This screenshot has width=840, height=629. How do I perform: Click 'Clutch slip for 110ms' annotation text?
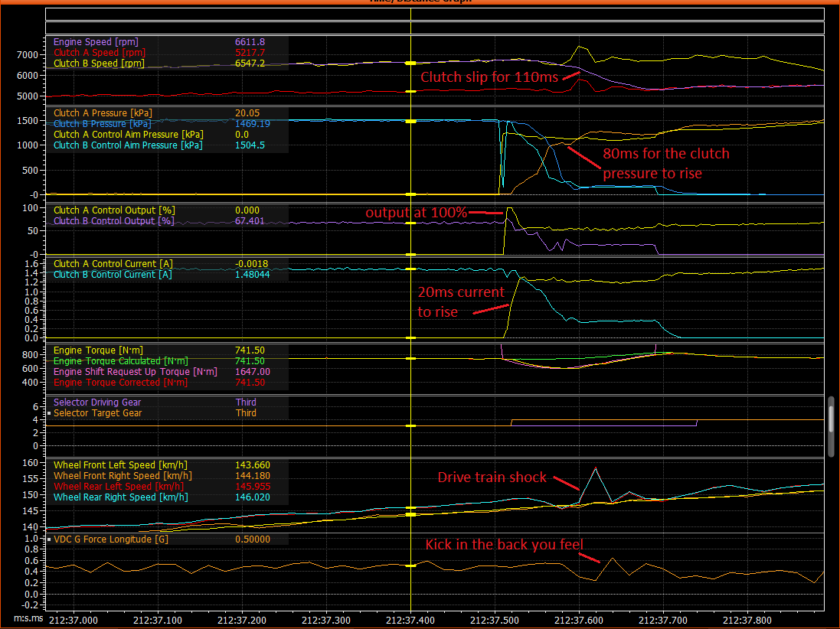point(489,77)
